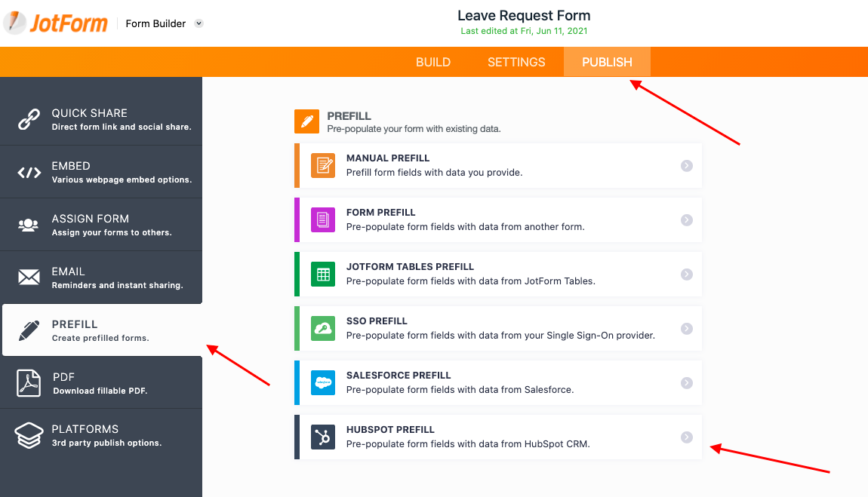Screen dimensions: 868x497
Task: Click the Manual Prefill notepad icon
Action: point(323,166)
